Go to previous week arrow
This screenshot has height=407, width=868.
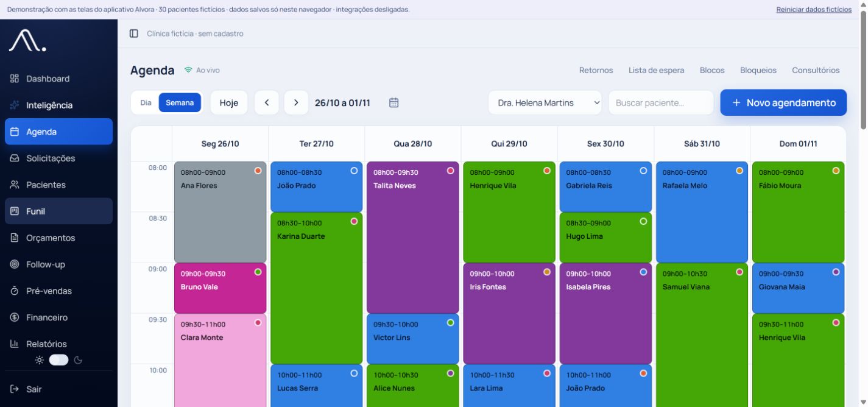pyautogui.click(x=267, y=102)
